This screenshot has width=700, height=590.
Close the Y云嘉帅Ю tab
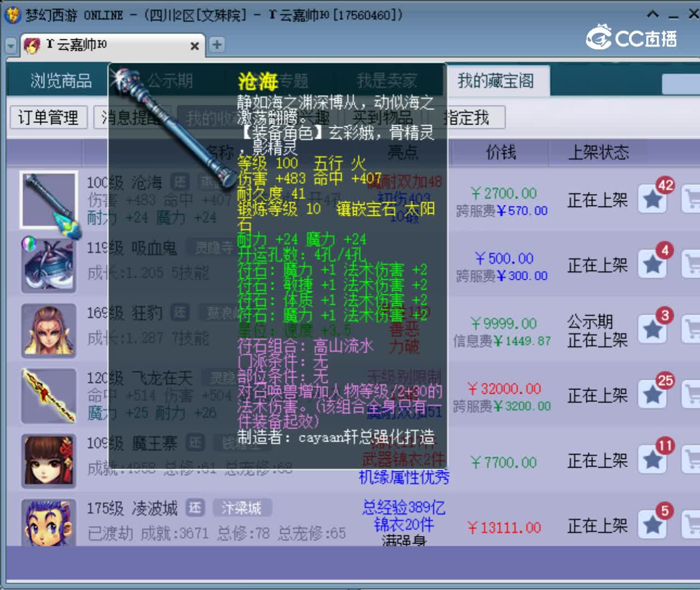pyautogui.click(x=194, y=46)
